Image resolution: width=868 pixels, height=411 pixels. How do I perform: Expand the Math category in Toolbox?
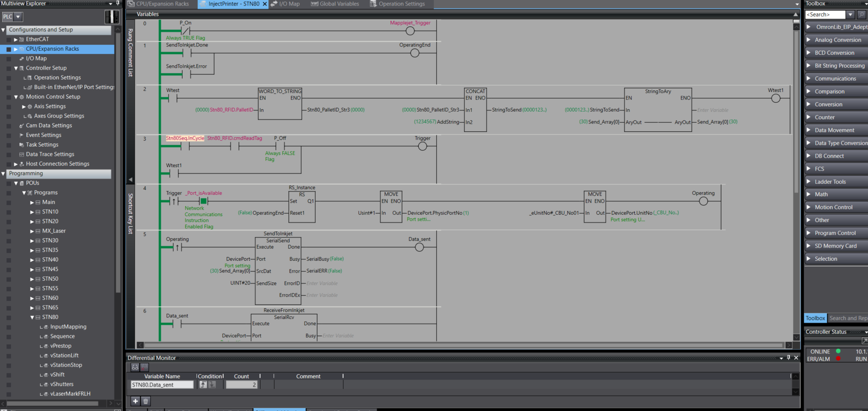click(809, 194)
